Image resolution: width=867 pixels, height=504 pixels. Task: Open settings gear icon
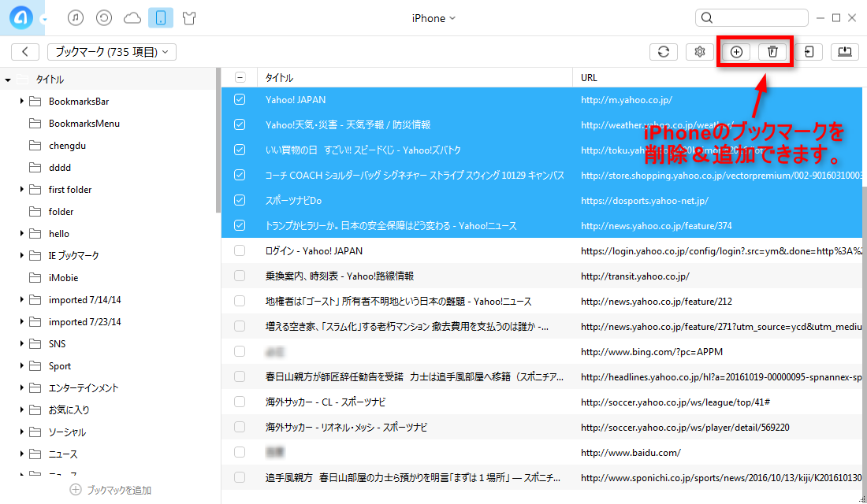point(699,51)
